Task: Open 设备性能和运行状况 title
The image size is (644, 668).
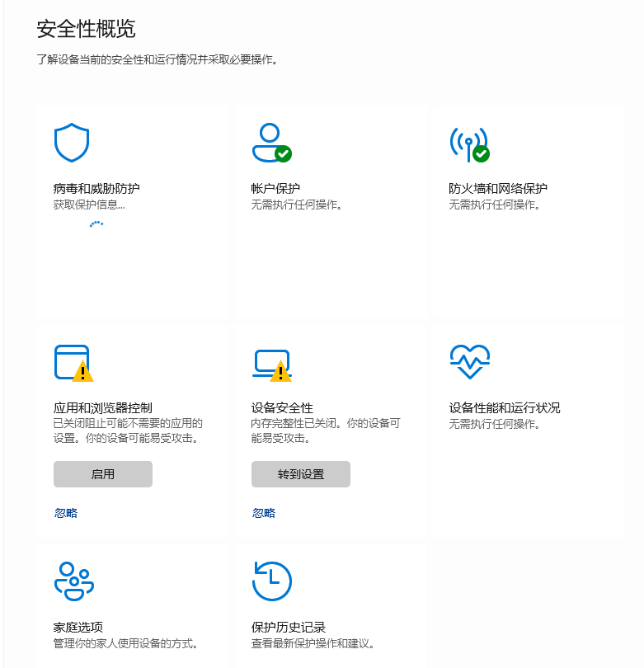Action: coord(505,407)
